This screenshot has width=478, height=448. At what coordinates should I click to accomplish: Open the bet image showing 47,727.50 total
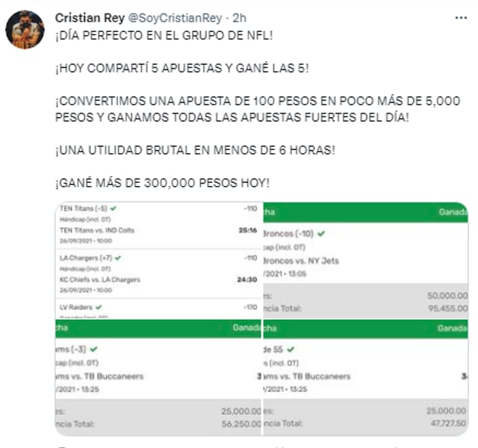pos(366,378)
